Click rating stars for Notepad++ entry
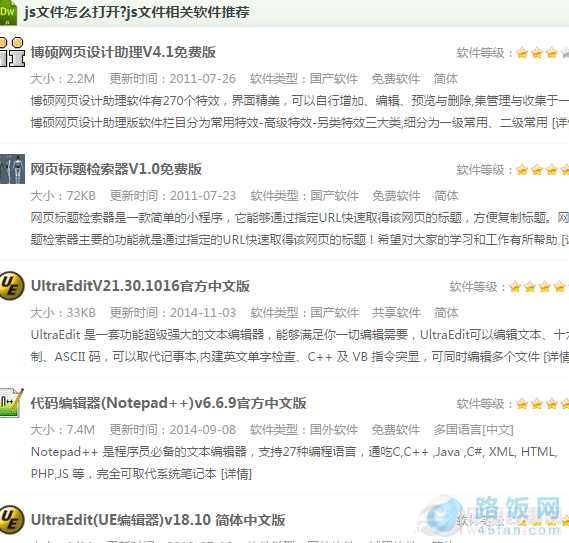This screenshot has height=543, width=569. point(542,404)
